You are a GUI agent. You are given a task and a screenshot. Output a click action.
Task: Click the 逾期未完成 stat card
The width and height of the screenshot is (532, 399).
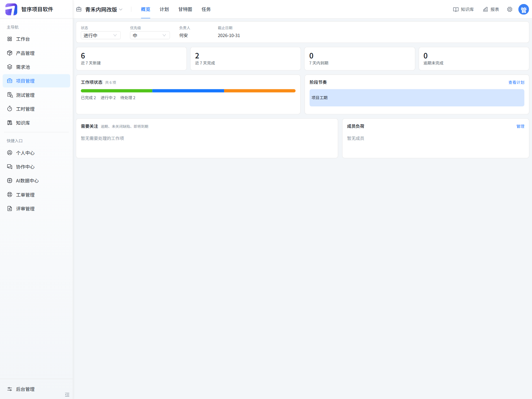tap(474, 59)
